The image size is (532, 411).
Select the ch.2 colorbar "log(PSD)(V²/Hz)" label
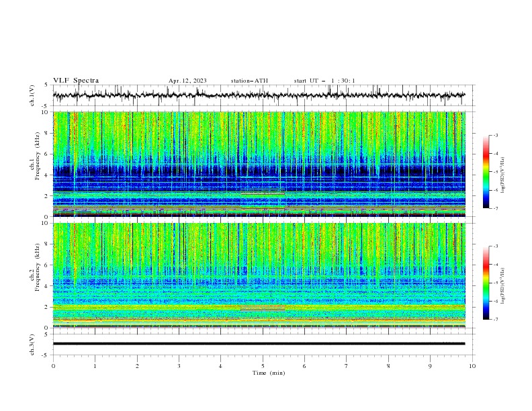point(503,286)
